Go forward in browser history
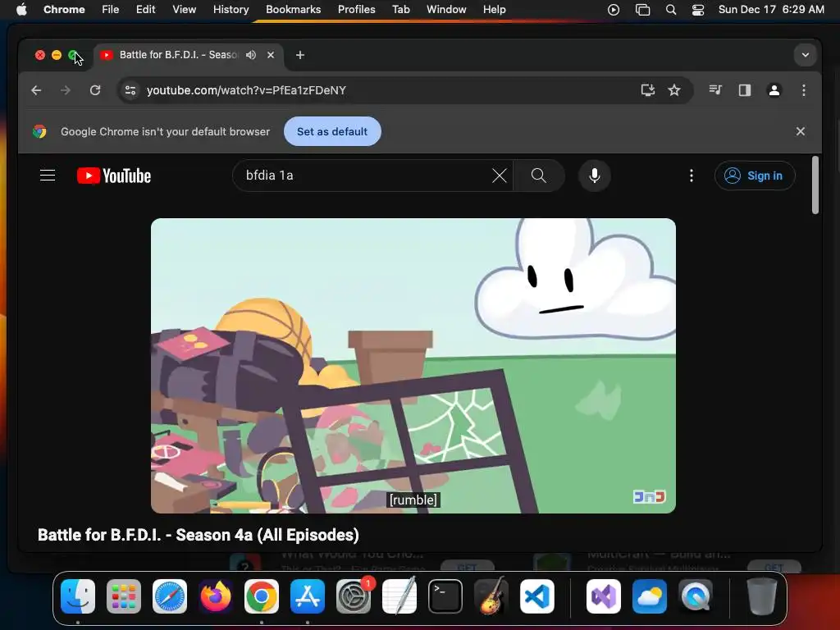This screenshot has height=630, width=840. click(66, 90)
